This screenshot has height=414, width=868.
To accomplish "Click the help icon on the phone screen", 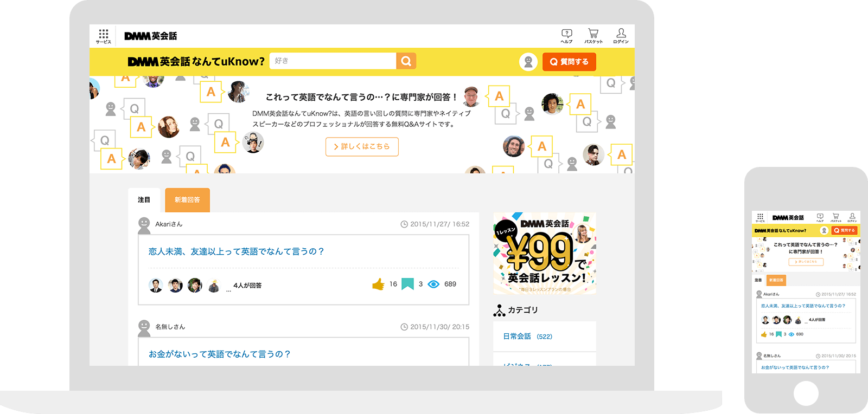I will 820,217.
